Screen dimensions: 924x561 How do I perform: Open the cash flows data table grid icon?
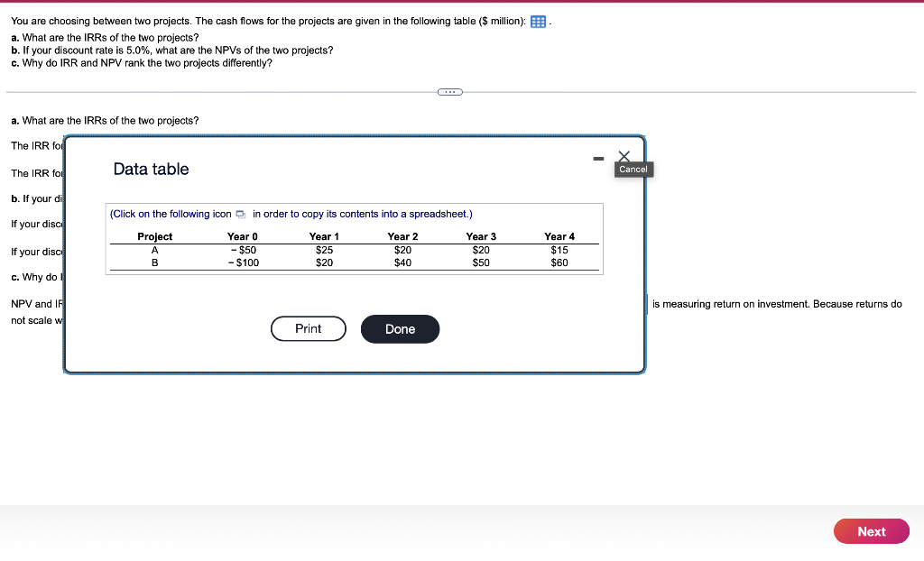click(x=538, y=21)
